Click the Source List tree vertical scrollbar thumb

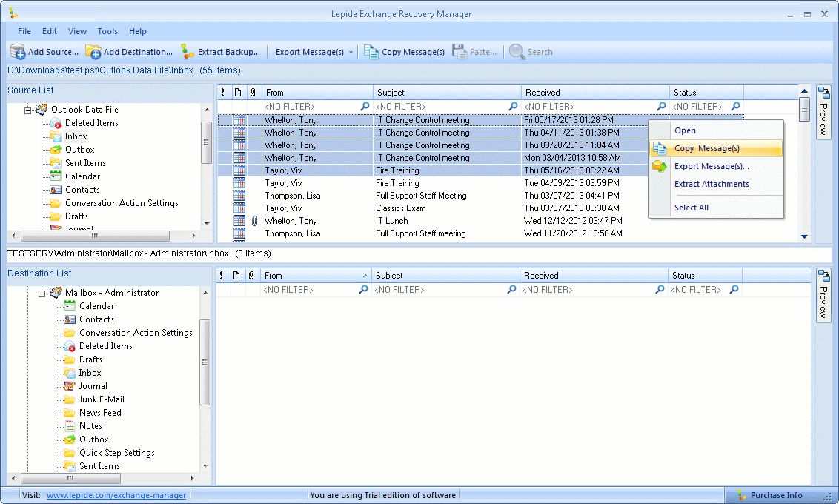pos(206,142)
